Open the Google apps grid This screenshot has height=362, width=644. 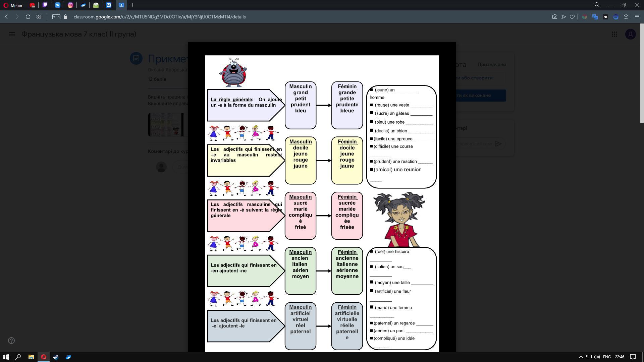[614, 34]
